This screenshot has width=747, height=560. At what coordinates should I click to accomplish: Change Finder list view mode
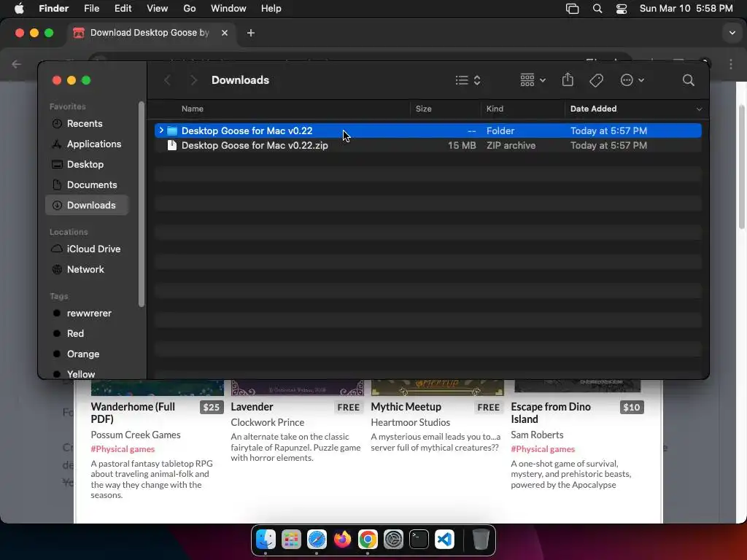468,80
